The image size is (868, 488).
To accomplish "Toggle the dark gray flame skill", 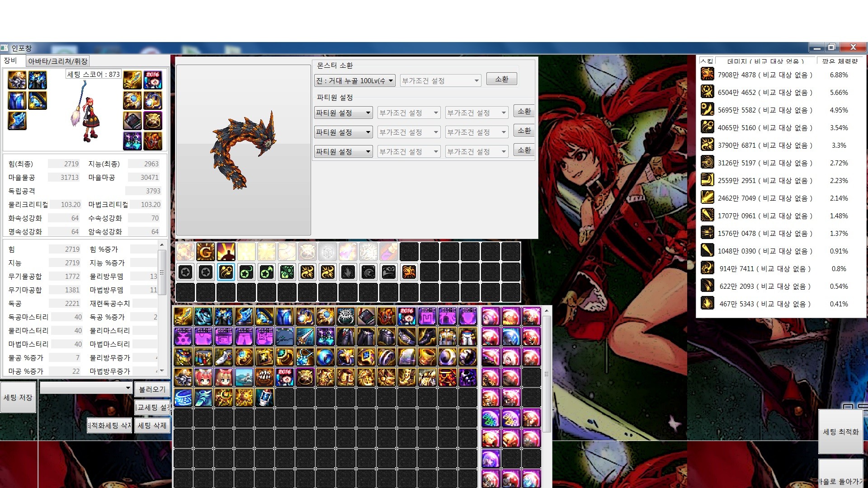I will (x=348, y=272).
